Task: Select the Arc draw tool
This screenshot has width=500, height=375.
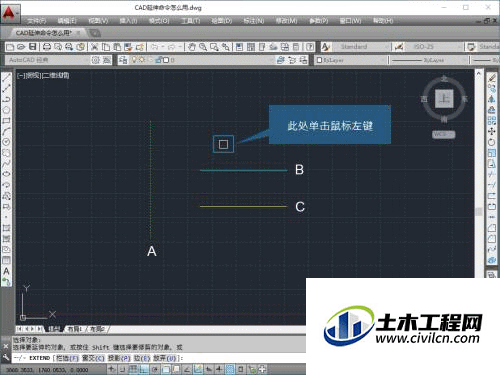Action: tap(6, 131)
